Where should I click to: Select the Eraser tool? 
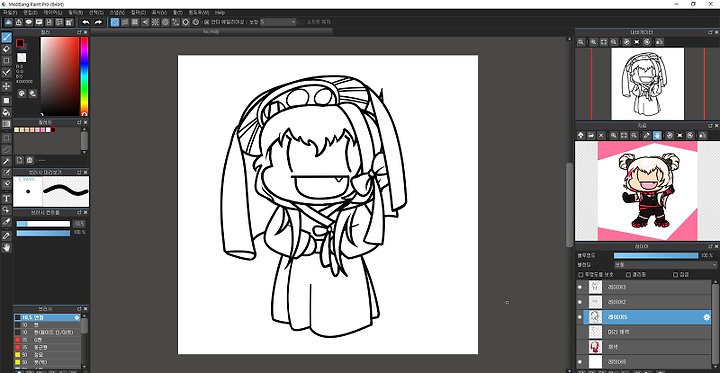click(x=6, y=49)
